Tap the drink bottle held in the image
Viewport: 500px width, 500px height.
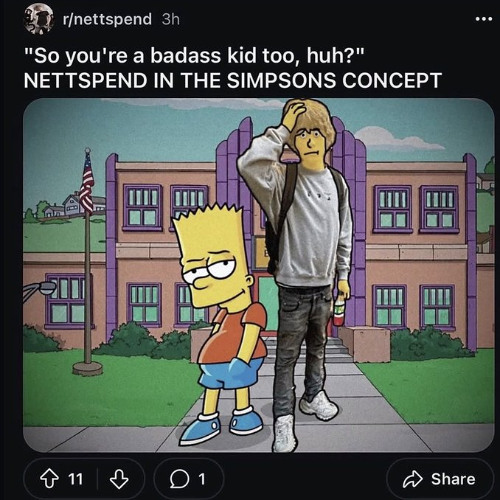tap(338, 311)
